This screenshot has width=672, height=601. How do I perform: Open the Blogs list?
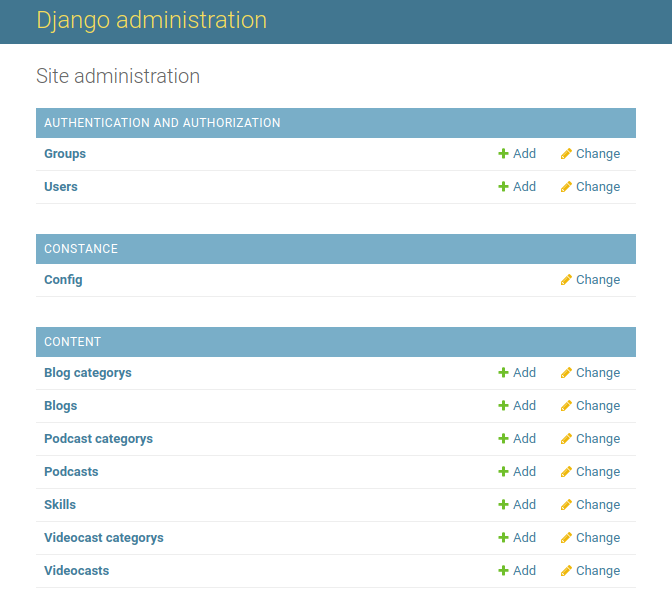point(60,406)
